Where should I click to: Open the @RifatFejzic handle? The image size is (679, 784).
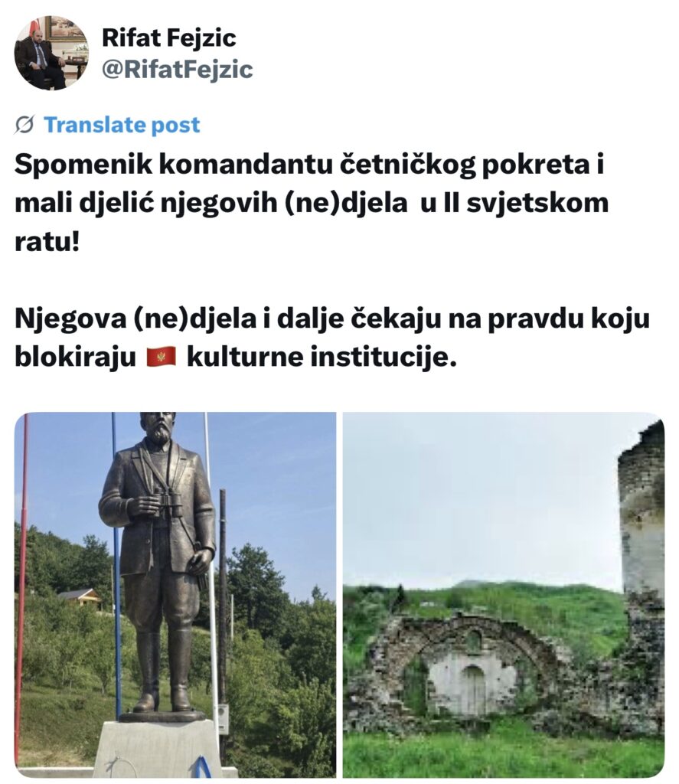[178, 70]
